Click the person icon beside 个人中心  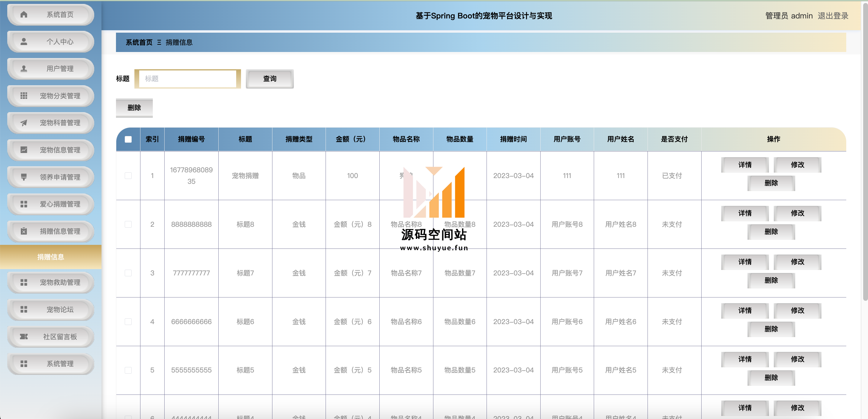[x=24, y=41]
